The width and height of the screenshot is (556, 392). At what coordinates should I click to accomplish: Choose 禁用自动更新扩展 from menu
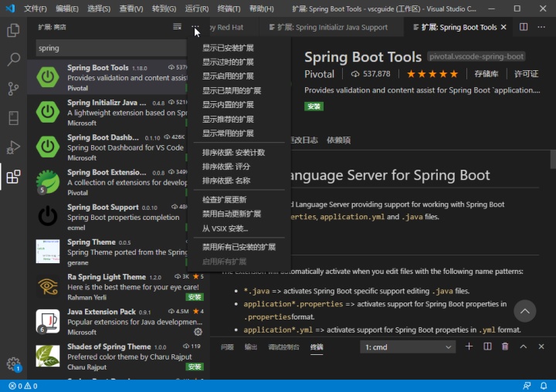231,214
